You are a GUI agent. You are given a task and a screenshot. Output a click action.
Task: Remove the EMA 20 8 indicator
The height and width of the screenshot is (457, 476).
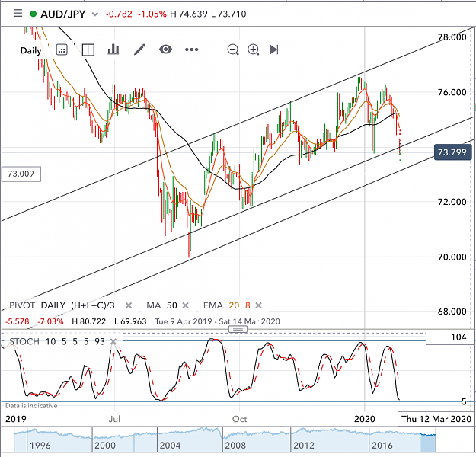(x=258, y=305)
